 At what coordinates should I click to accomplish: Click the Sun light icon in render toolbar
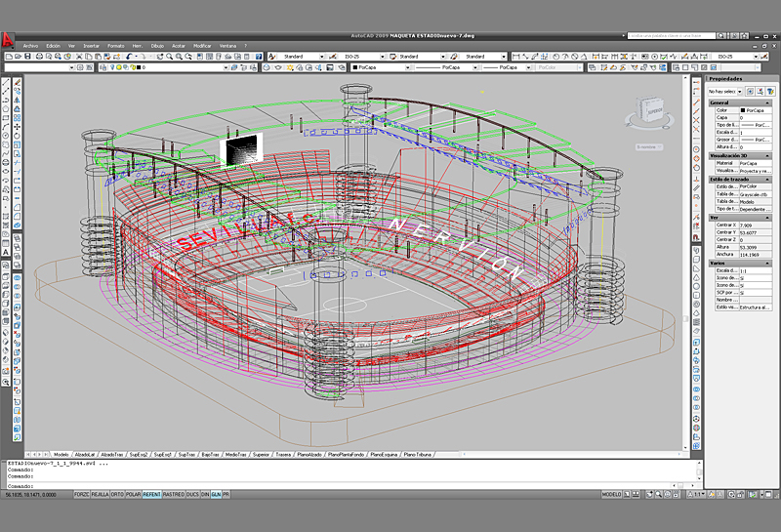(290, 67)
